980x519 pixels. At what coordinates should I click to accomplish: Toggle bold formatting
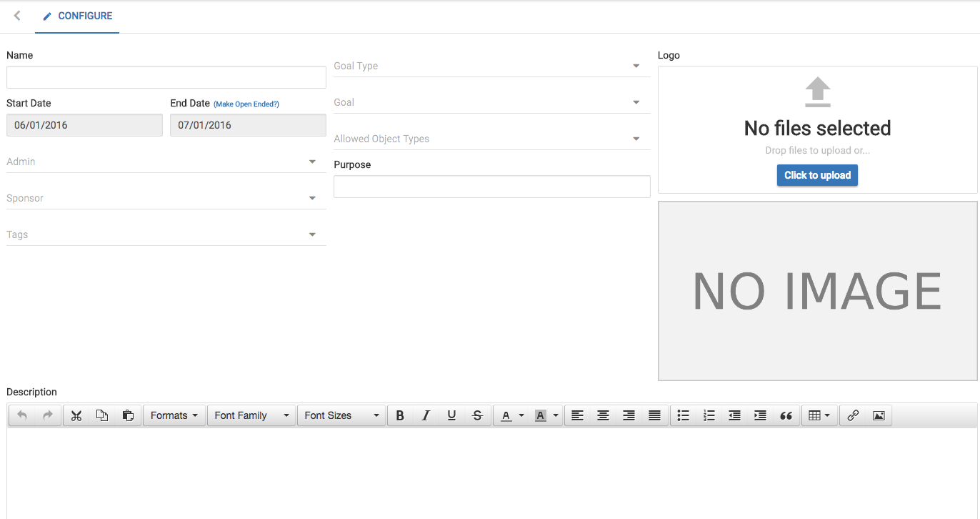point(400,415)
